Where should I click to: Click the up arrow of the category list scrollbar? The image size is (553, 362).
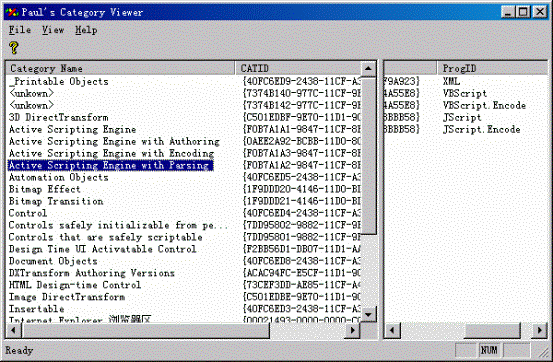[368, 68]
